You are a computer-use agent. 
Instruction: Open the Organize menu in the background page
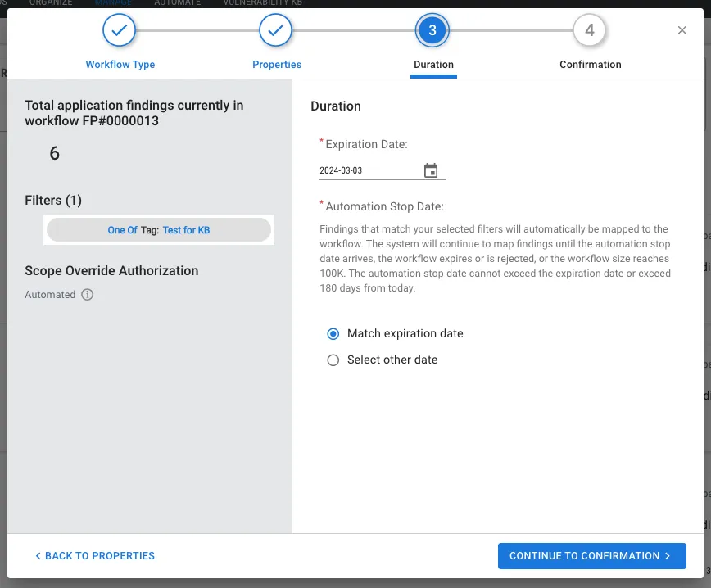[x=51, y=3]
